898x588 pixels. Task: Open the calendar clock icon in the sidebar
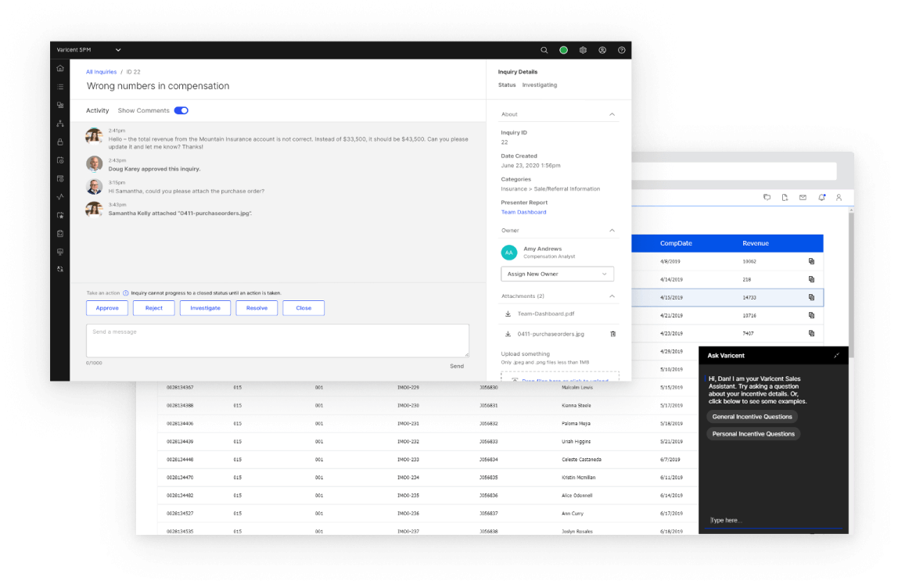pyautogui.click(x=60, y=160)
